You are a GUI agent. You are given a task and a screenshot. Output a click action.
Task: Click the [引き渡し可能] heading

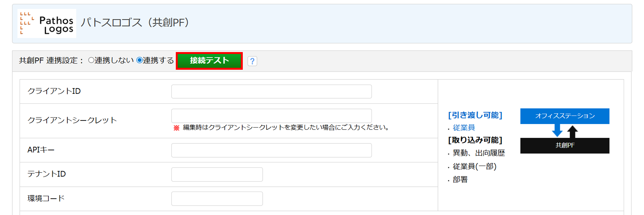coord(475,115)
